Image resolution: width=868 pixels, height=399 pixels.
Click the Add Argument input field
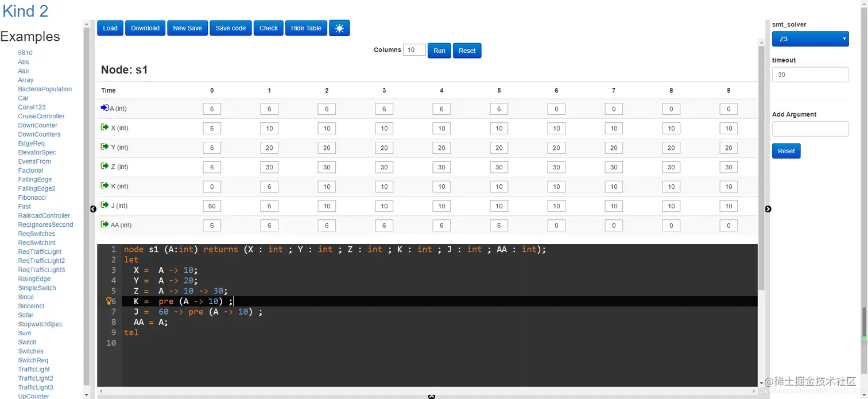[810, 129]
